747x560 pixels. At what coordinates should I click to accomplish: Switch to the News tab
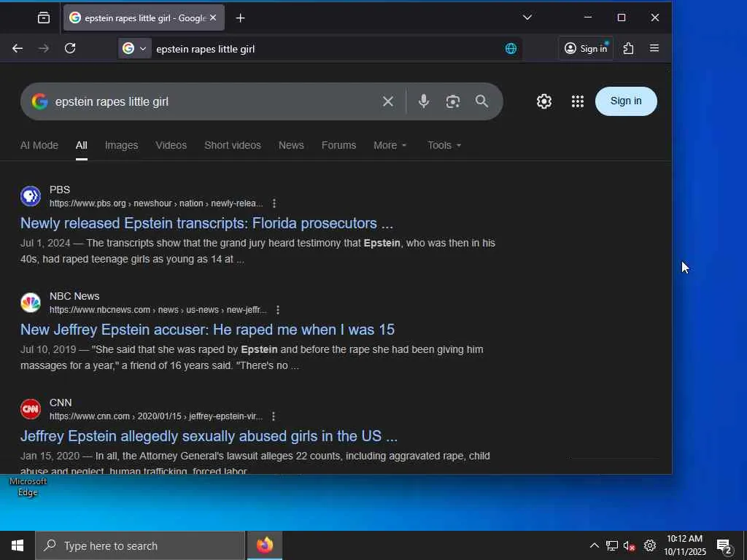291,145
